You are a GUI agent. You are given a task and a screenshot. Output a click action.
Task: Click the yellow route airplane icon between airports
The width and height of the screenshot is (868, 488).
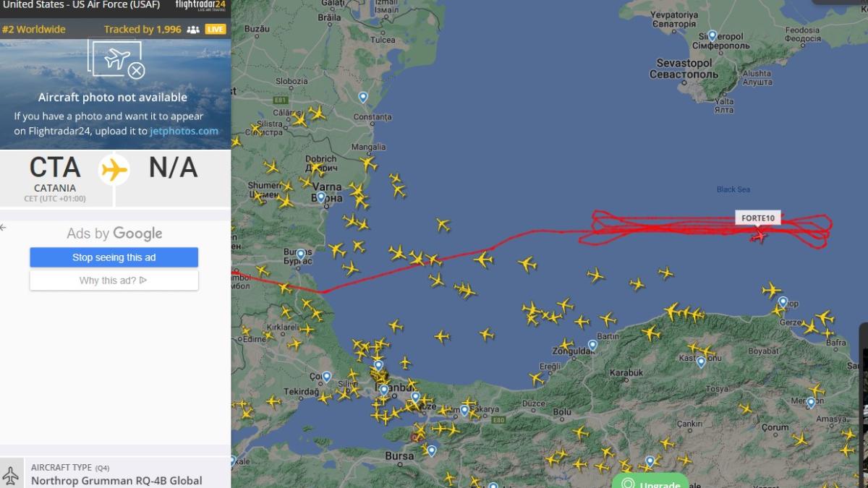click(x=114, y=170)
